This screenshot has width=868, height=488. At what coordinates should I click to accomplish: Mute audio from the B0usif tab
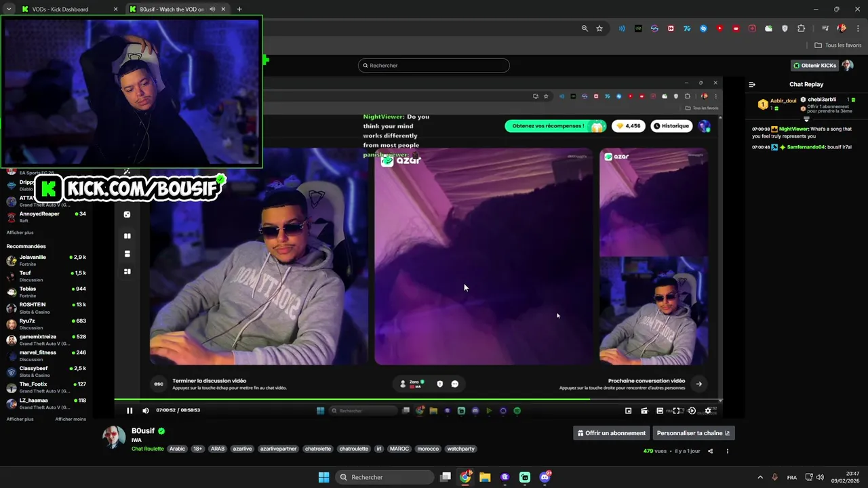click(212, 9)
